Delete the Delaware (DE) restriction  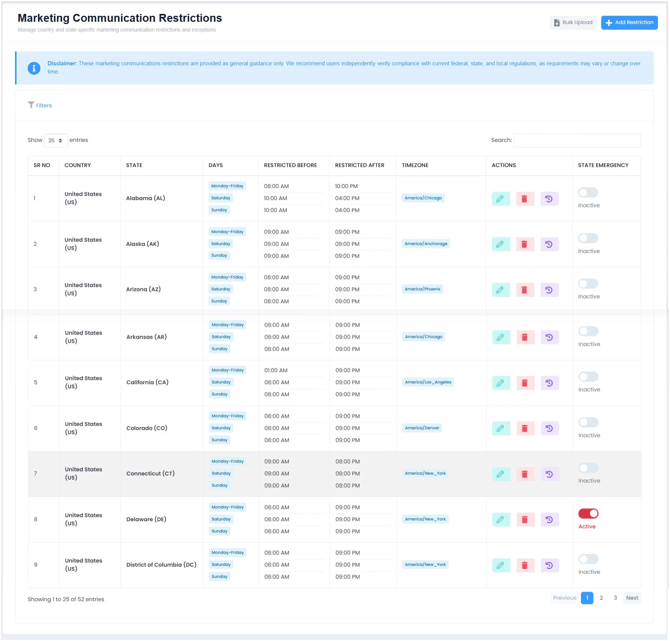[525, 520]
